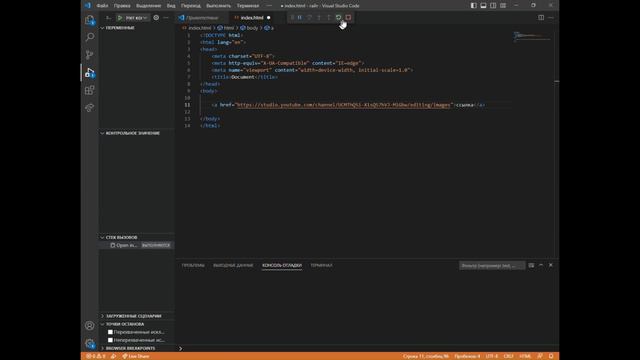Screen dimensions: 640x360
Task: Pause debugging in the debug toolbar
Action: [300, 18]
